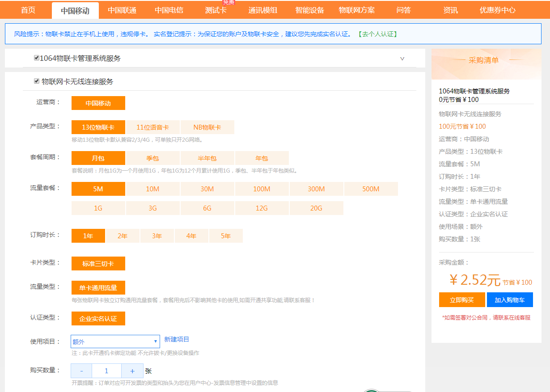
Task: Select the 11位语音卡 product type
Action: [x=153, y=127]
